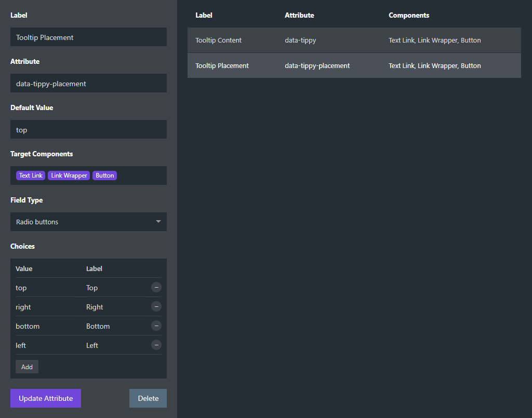Remove the 'bottom' choice row
The height and width of the screenshot is (418, 532).
(x=156, y=326)
